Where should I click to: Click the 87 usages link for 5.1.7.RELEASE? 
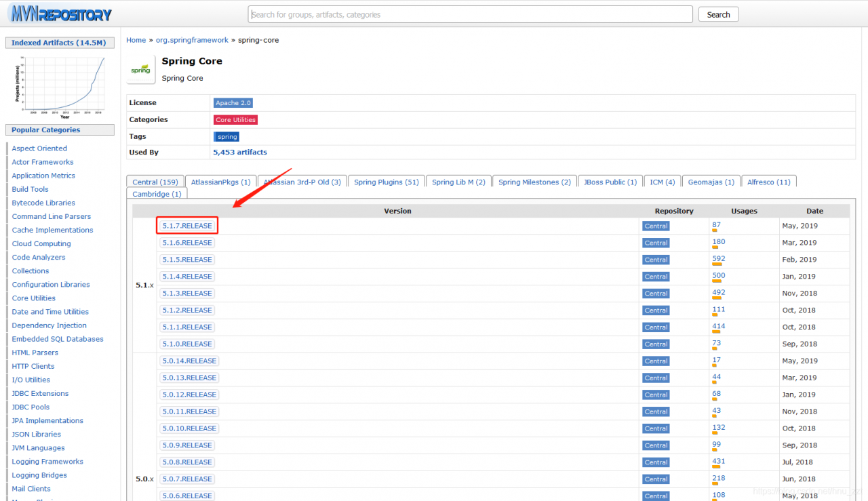point(717,225)
